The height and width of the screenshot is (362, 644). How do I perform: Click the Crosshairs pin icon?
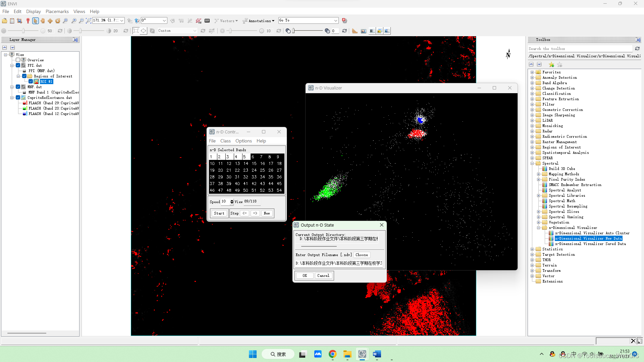(28, 21)
